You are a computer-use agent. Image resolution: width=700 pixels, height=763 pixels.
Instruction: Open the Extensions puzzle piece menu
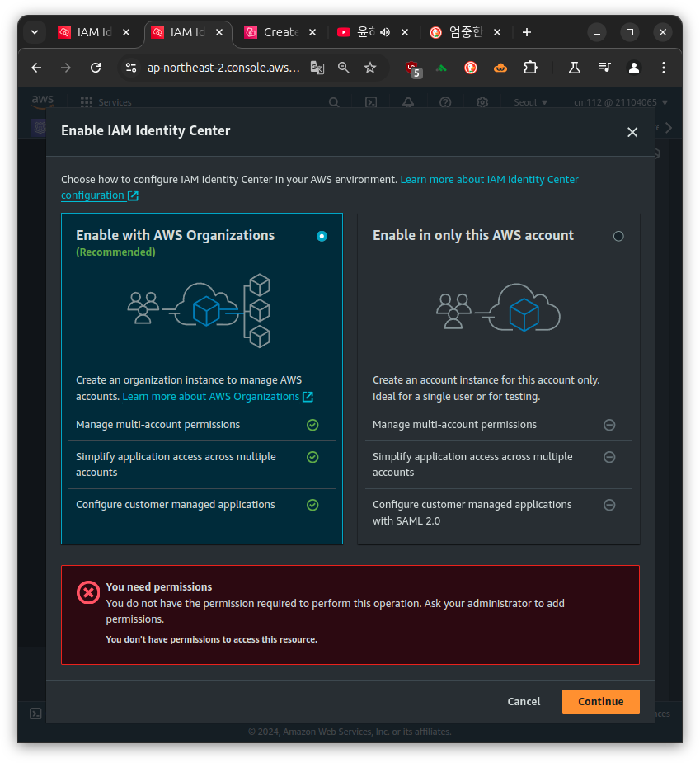(x=530, y=68)
